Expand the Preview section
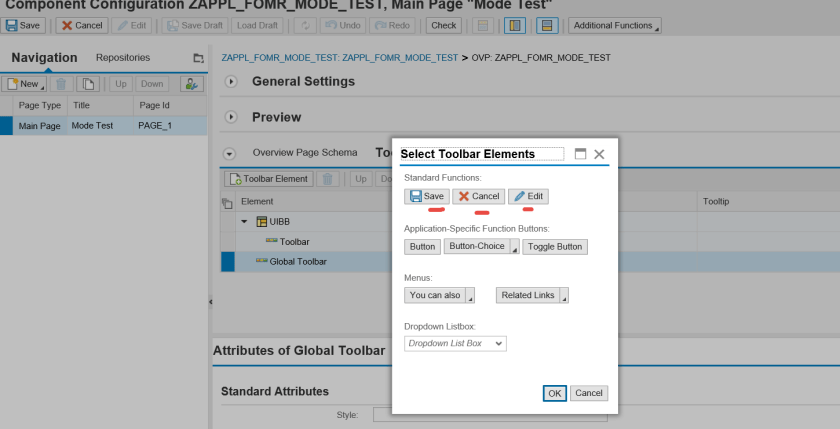840x429 pixels. click(x=231, y=117)
